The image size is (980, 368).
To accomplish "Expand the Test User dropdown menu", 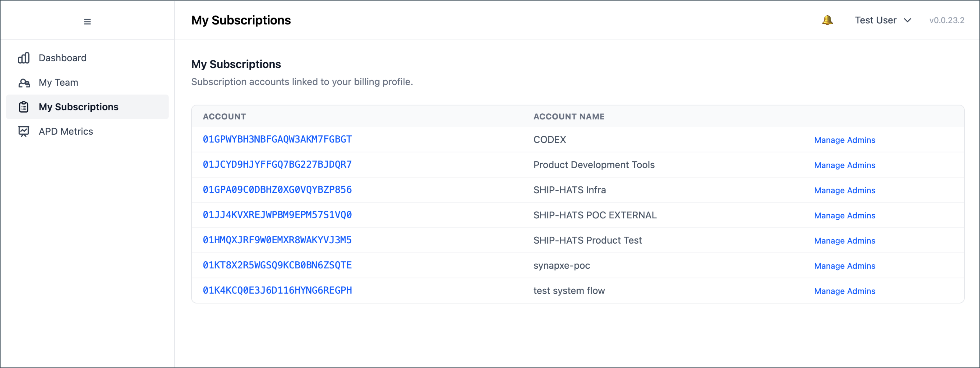I will 883,20.
